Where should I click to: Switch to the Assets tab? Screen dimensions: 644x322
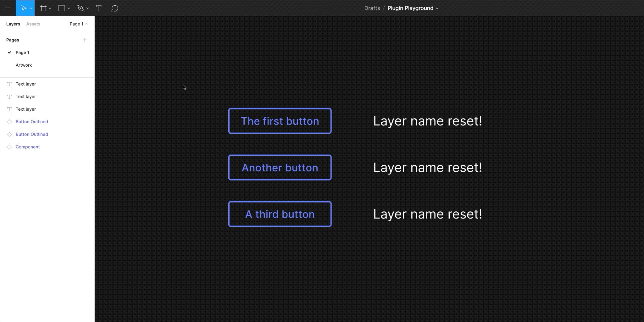[33, 24]
